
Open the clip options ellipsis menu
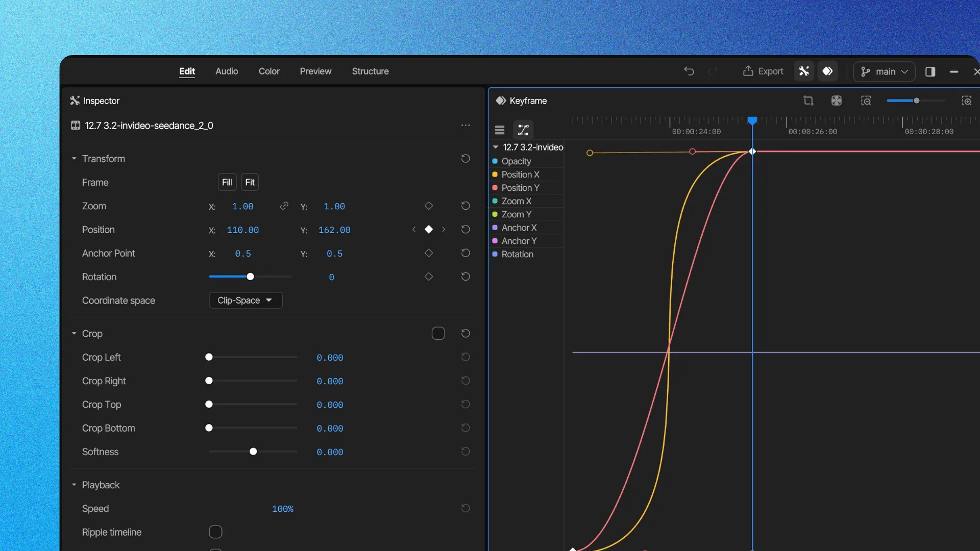pos(465,126)
